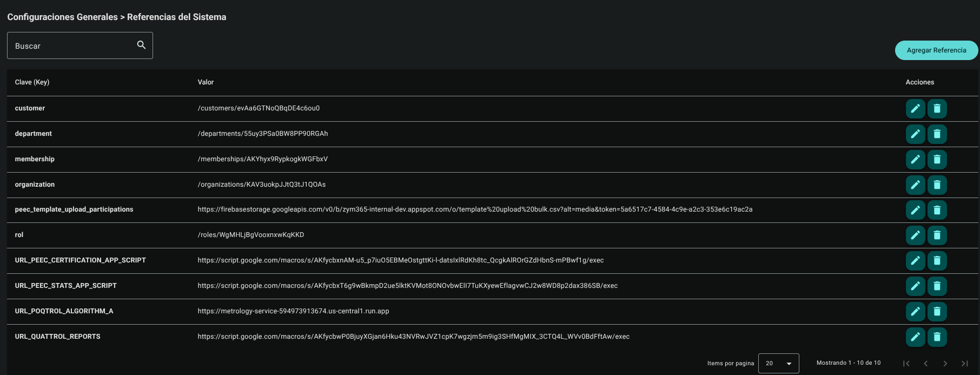
Task: Delete the URL_QUATTROL_REPORTS reference
Action: pyautogui.click(x=937, y=337)
